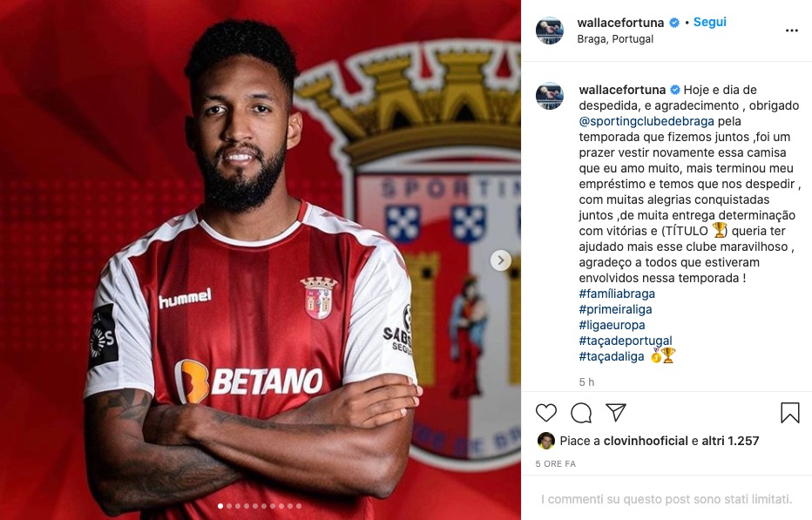The width and height of the screenshot is (812, 520).
Task: Select the second carousel dot indicator
Action: click(x=229, y=506)
